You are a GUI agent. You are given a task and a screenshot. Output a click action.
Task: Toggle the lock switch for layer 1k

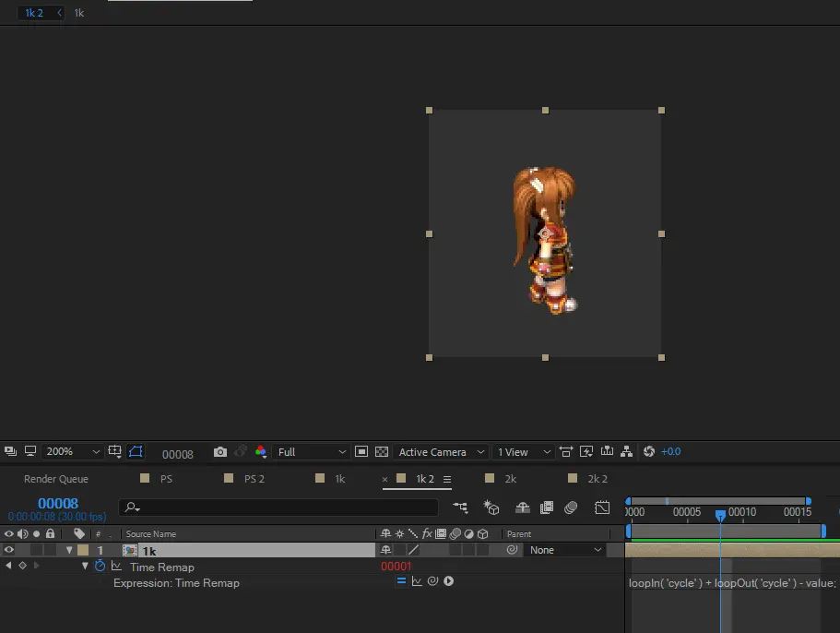click(x=50, y=550)
